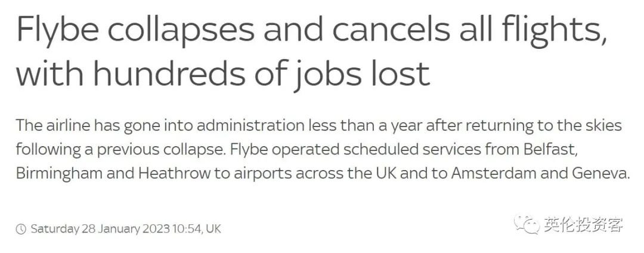This screenshot has width=644, height=253.
Task: Click the 'Saturday 28 January 2023' date text
Action: coord(100,229)
